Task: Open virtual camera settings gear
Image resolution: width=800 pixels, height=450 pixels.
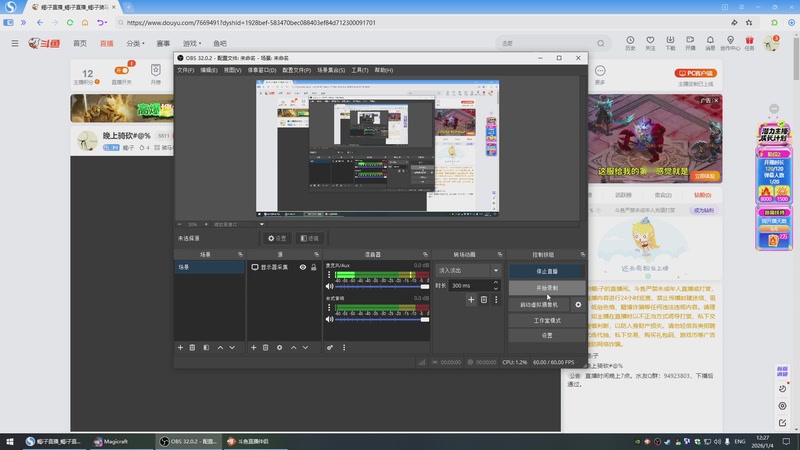Action: [578, 304]
